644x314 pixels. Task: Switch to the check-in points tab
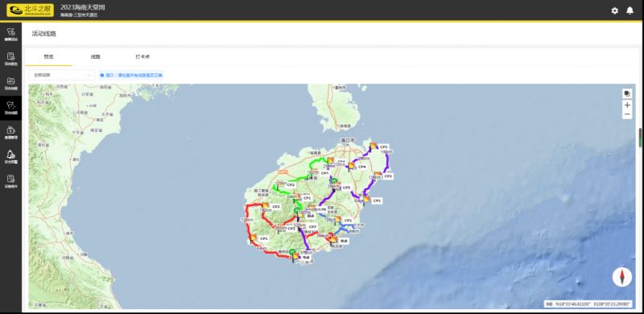tap(142, 56)
